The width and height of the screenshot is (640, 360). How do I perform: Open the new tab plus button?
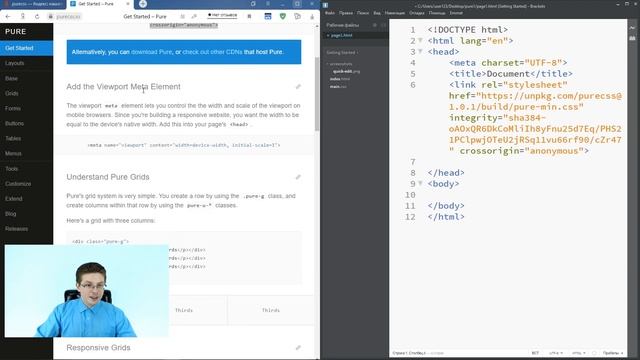pyautogui.click(x=143, y=4)
